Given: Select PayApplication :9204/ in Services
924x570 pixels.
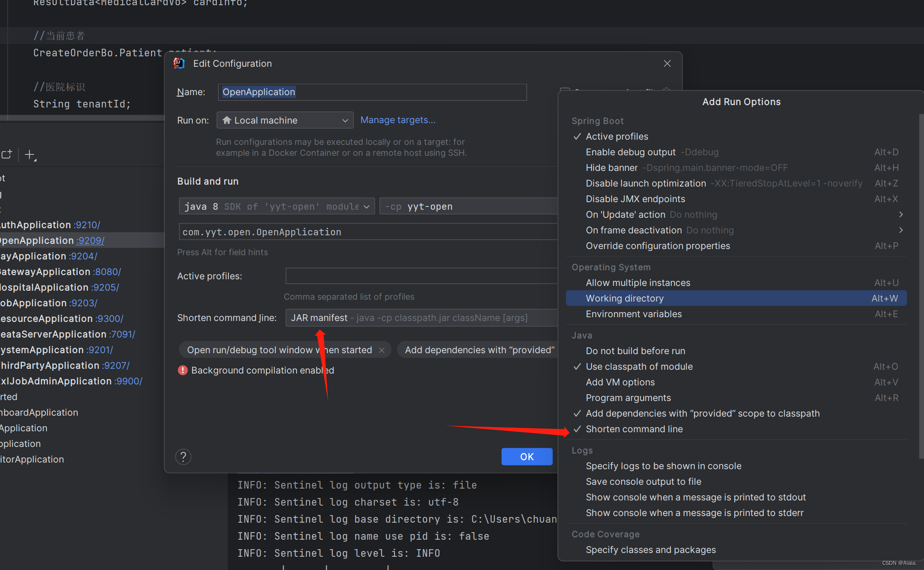Looking at the screenshot, I should pos(48,256).
